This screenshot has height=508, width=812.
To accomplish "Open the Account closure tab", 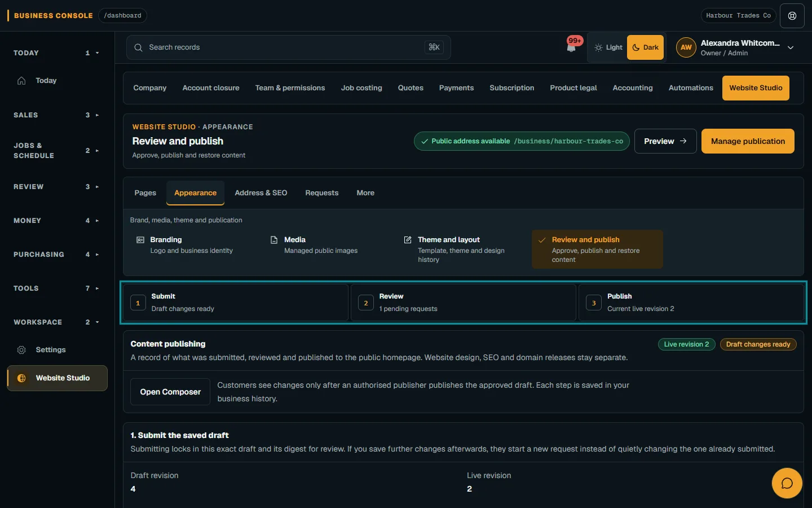I will click(x=211, y=88).
